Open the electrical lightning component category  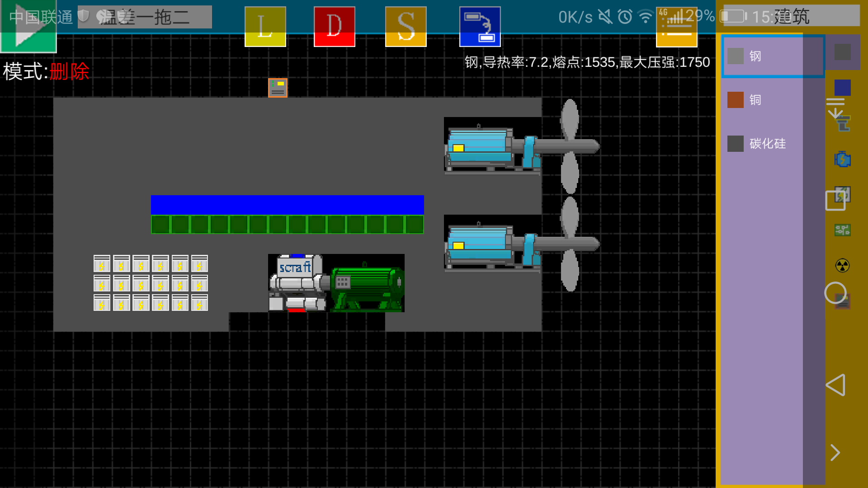point(843,195)
